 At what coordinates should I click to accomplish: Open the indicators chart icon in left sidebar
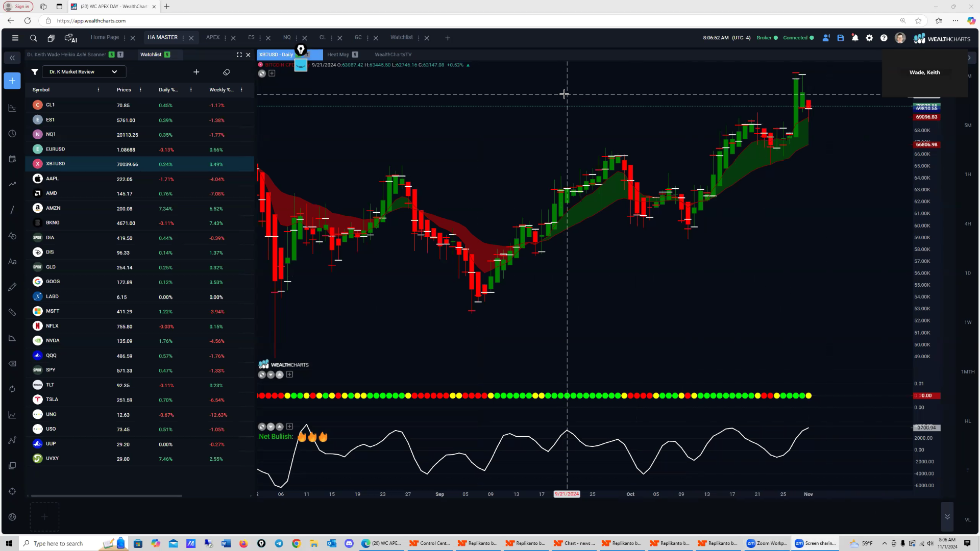tap(12, 108)
